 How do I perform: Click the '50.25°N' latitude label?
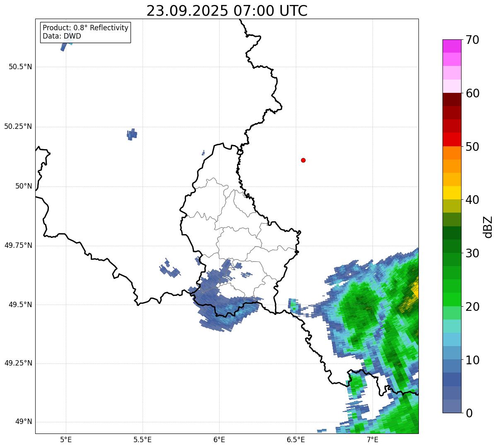tap(18, 126)
